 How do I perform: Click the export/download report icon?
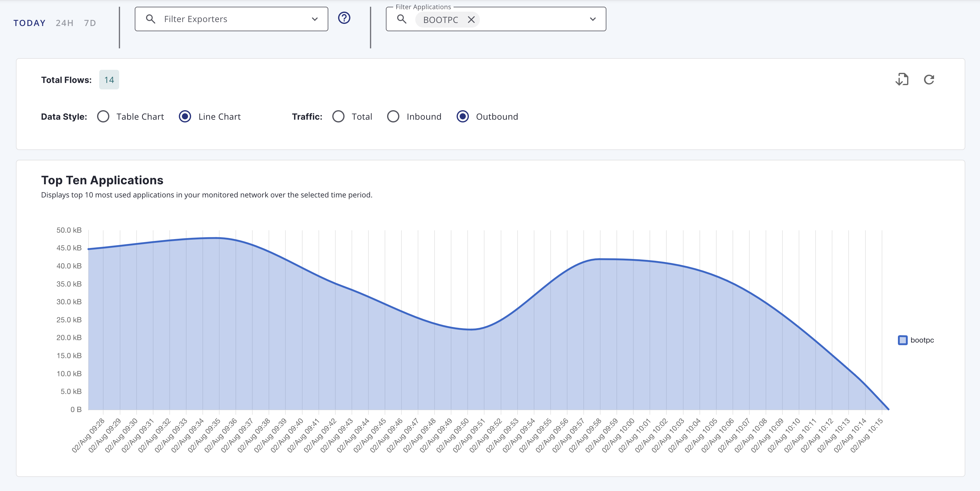coord(902,80)
